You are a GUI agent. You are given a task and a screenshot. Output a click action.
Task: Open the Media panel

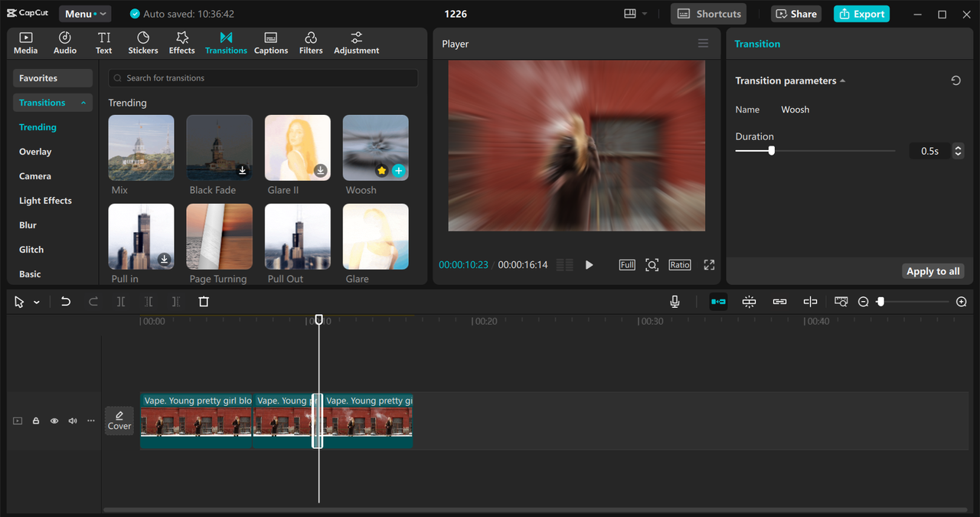click(25, 43)
